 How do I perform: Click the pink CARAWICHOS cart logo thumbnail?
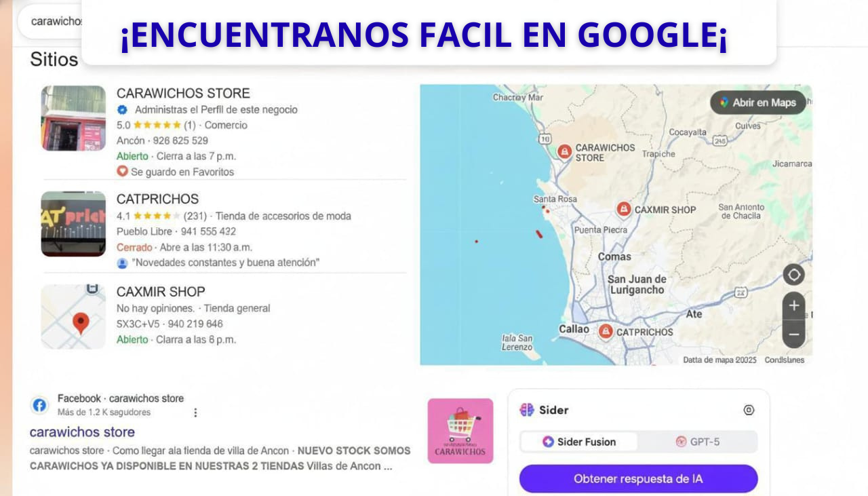pos(462,430)
